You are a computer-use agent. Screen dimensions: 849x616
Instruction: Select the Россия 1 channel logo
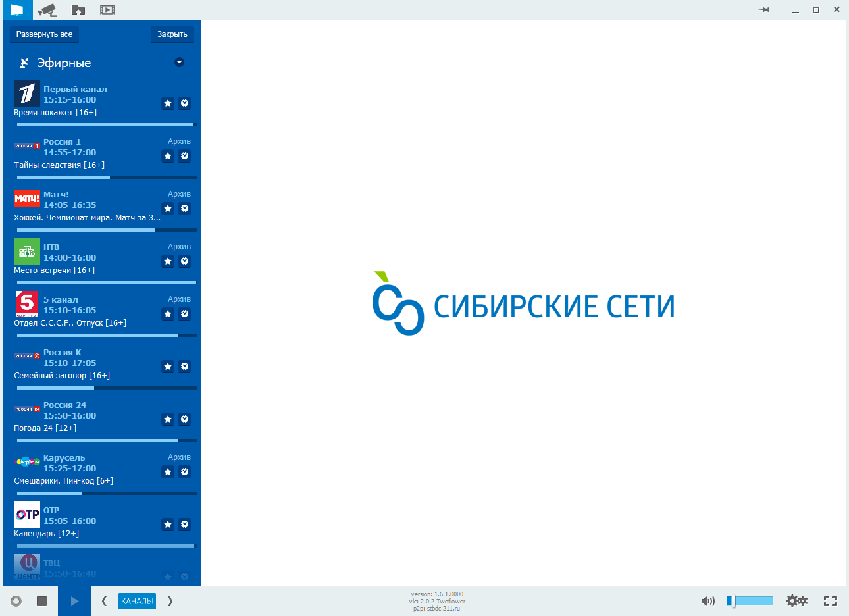(27, 146)
